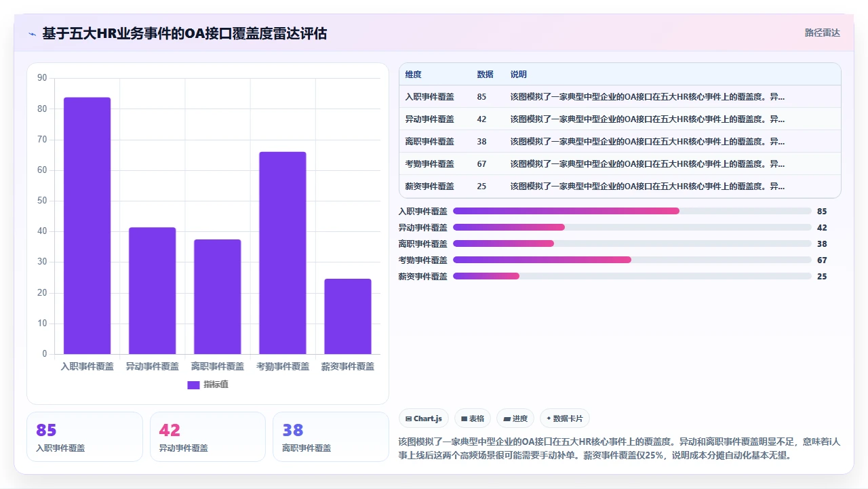Click the 90 tick on the y-axis

click(x=42, y=78)
